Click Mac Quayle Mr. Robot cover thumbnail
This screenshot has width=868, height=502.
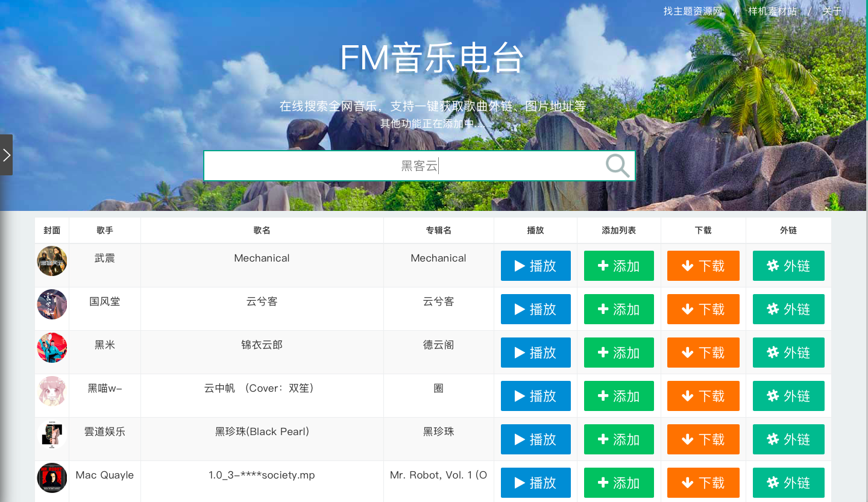(52, 478)
